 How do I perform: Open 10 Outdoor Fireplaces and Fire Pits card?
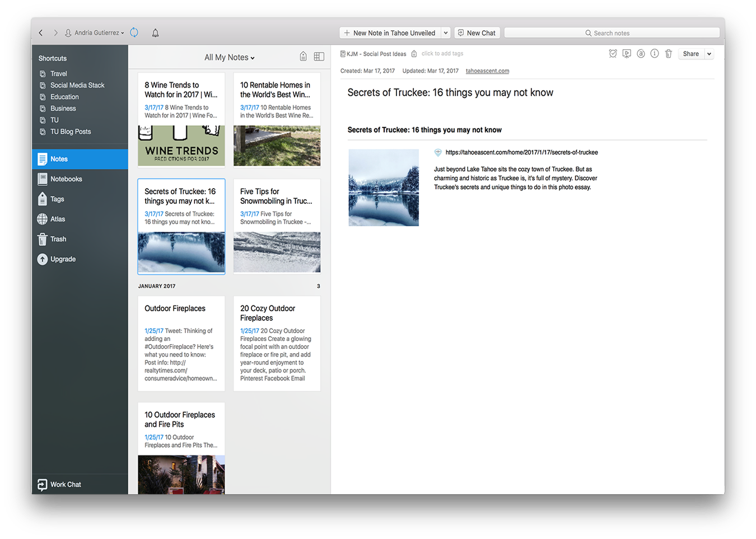(181, 448)
